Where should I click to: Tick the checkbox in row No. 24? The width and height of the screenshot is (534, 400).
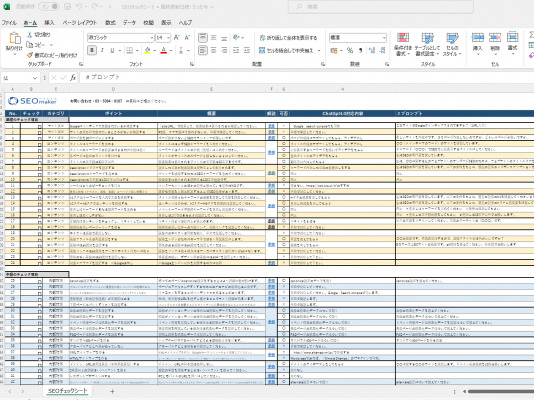point(40,263)
